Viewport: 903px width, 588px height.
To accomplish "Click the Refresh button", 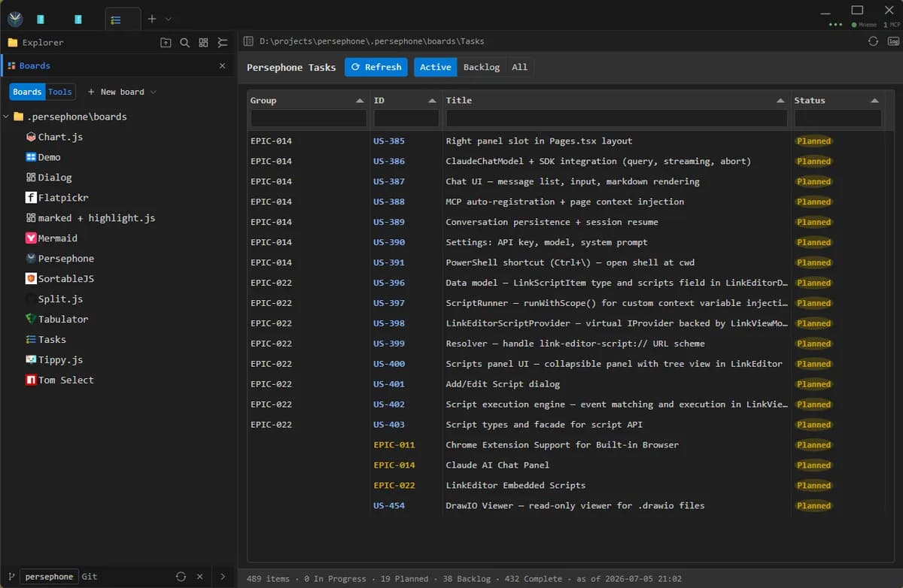I will [376, 67].
